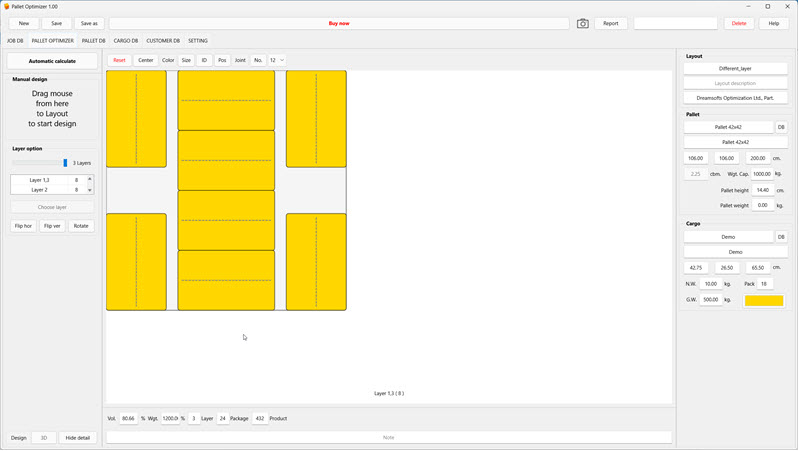Image resolution: width=799 pixels, height=451 pixels.
Task: Toggle Color display in layout toolbar
Action: [x=168, y=60]
